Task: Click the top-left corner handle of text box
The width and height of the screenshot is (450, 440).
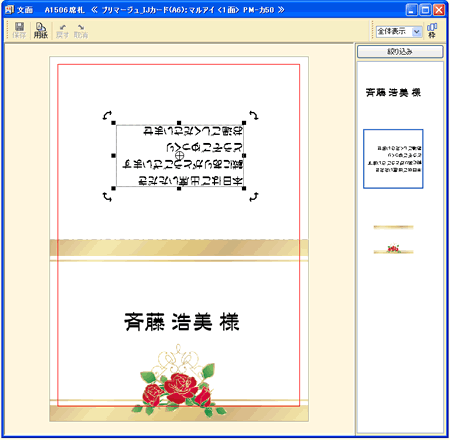Action: (114, 123)
